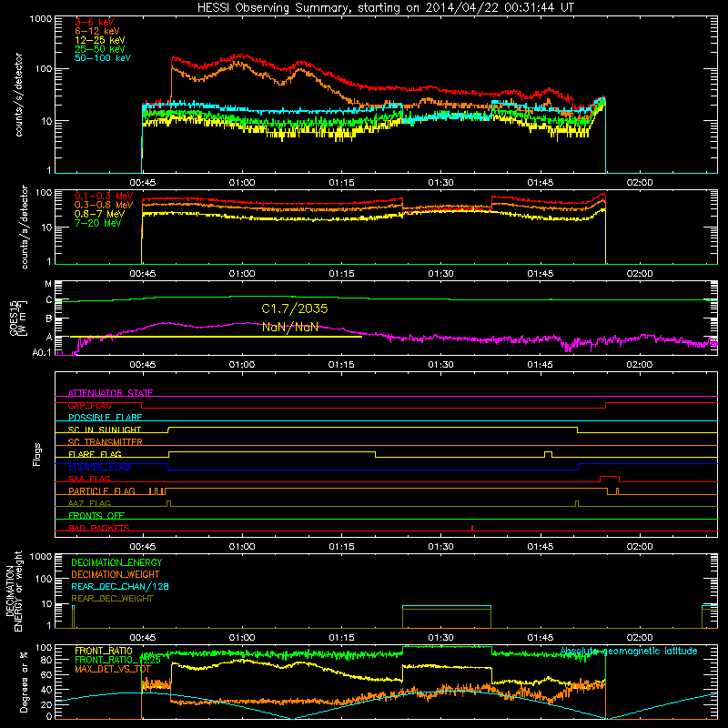This screenshot has width=728, height=728.
Task: Select the DECIMATION ENERGY or weight axis title
Action: (x=14, y=591)
